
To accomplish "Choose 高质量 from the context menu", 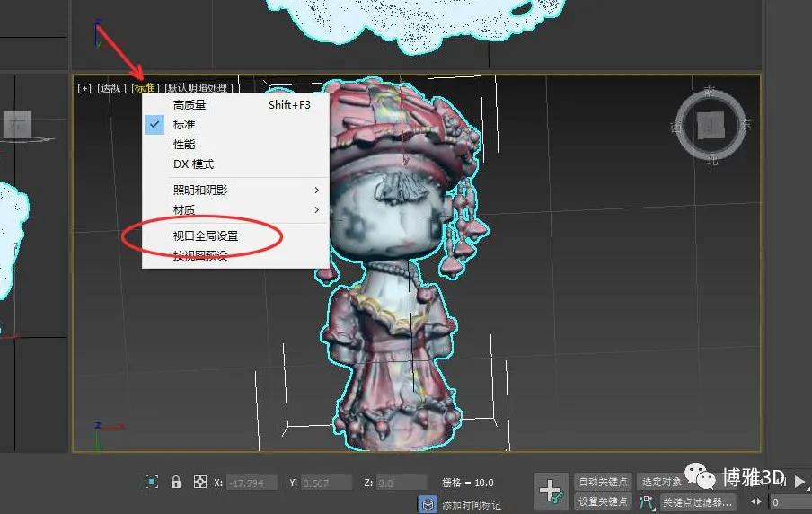I will pos(235,104).
